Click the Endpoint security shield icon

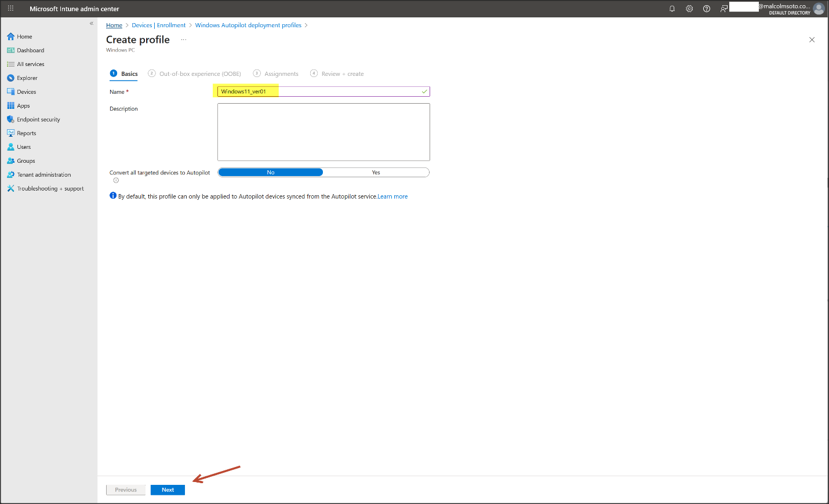(10, 119)
